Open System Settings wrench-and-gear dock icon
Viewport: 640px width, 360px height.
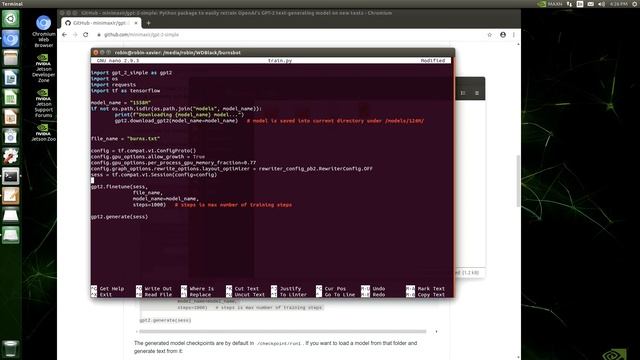10,156
